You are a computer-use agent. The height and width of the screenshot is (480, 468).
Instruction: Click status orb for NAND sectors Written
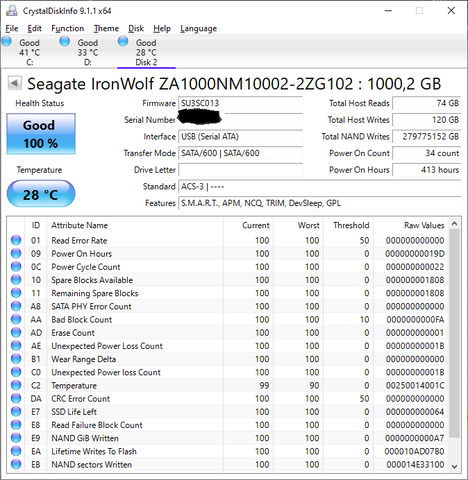[16, 464]
